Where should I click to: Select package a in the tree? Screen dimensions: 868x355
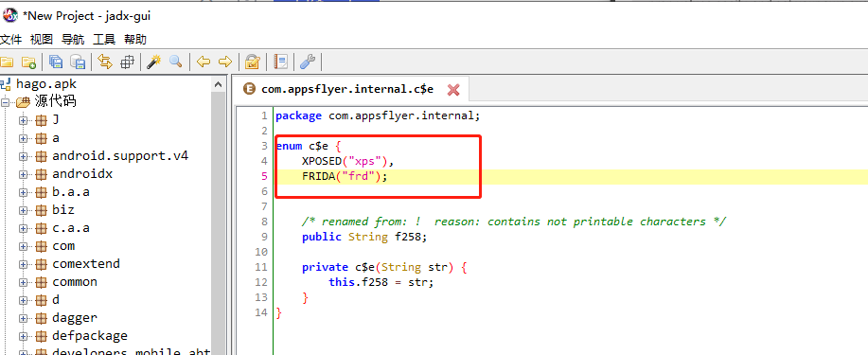coord(56,138)
